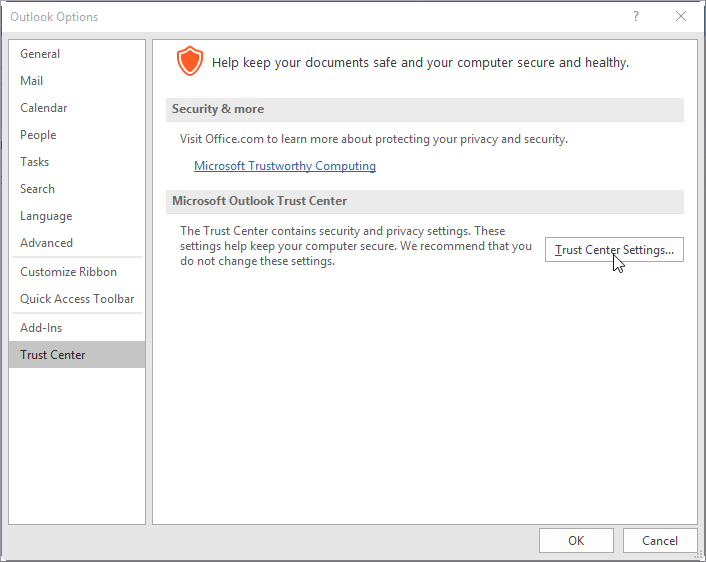Click the dialog resize grip corner
Image resolution: width=706 pixels, height=562 pixels.
699,556
